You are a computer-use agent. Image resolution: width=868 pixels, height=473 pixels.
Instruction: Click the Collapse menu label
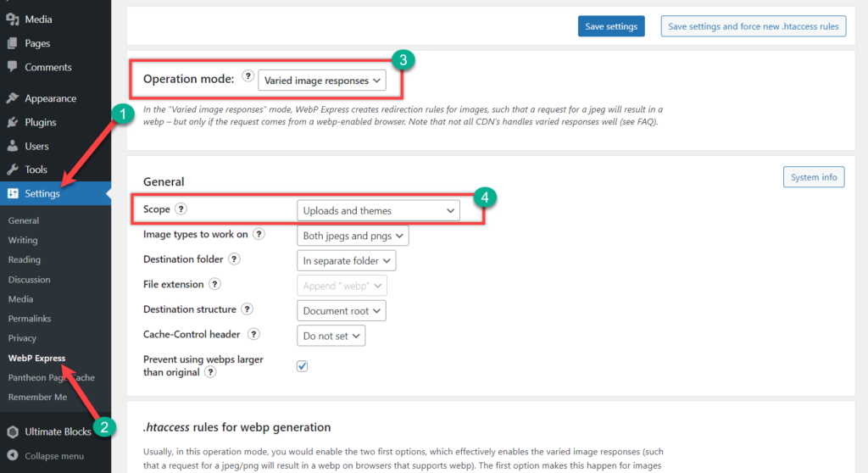click(x=54, y=456)
